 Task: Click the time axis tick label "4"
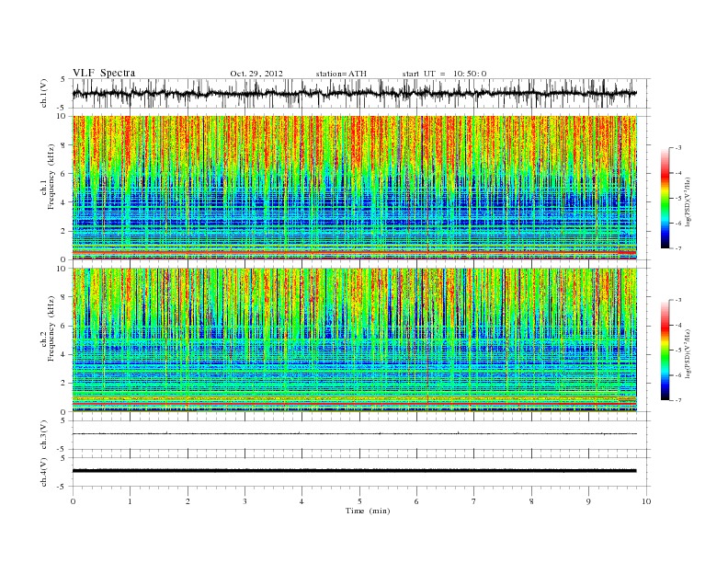coord(301,501)
